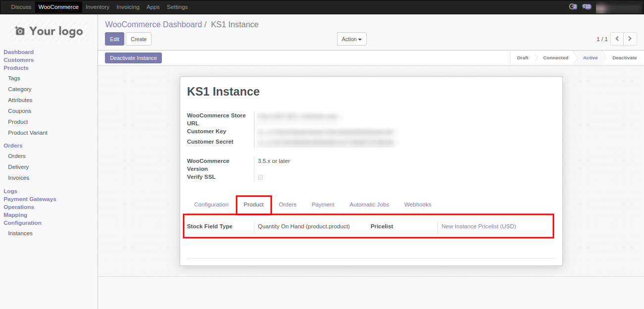Open the New Instance Pricelist (USD) link
The height and width of the screenshot is (309, 644).
(x=478, y=226)
